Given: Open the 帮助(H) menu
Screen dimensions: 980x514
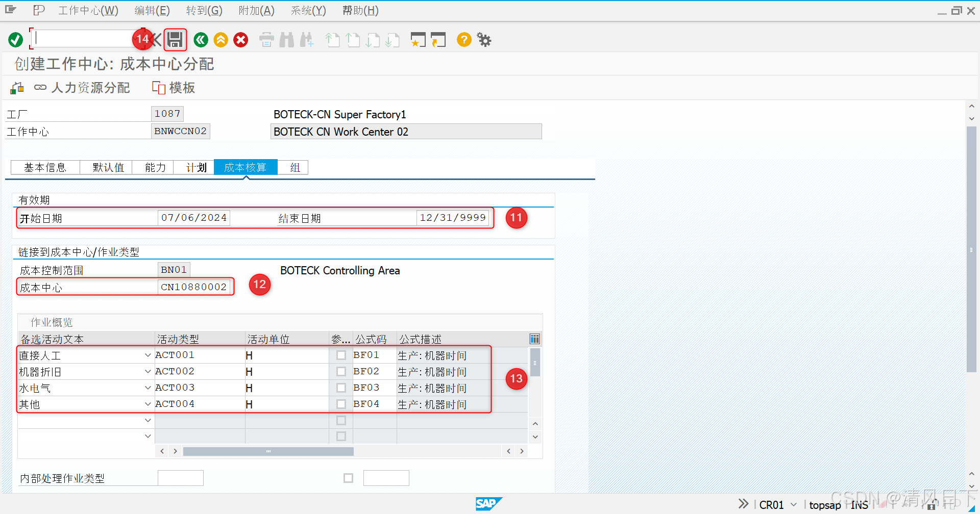Looking at the screenshot, I should pos(360,10).
